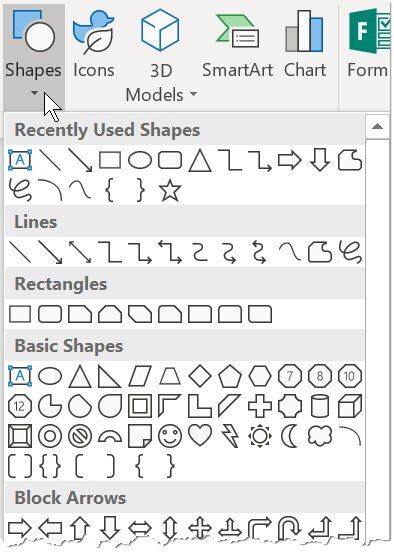Select the Cloud shape
The width and height of the screenshot is (394, 554).
[320, 436]
